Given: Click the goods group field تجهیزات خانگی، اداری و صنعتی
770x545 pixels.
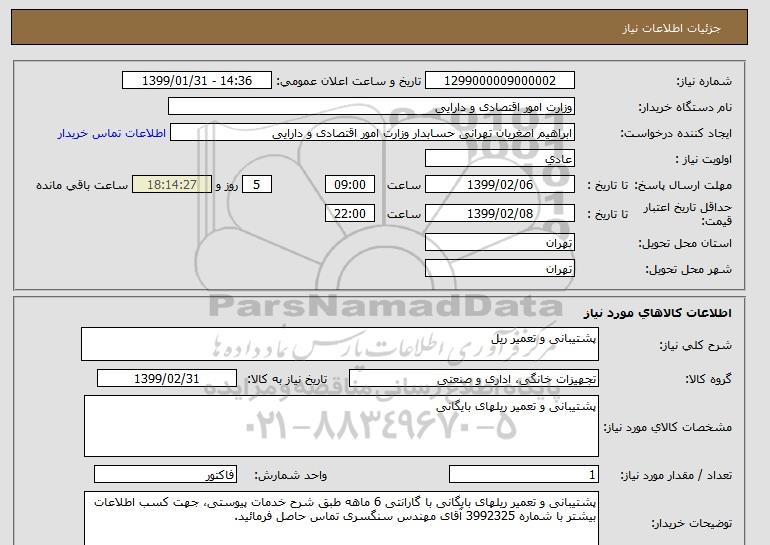Looking at the screenshot, I should click(x=473, y=379).
